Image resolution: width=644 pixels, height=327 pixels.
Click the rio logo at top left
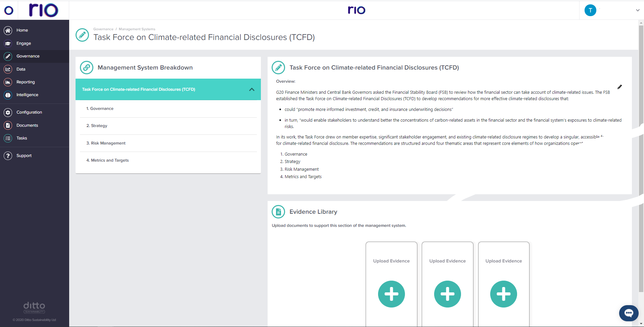(x=44, y=10)
